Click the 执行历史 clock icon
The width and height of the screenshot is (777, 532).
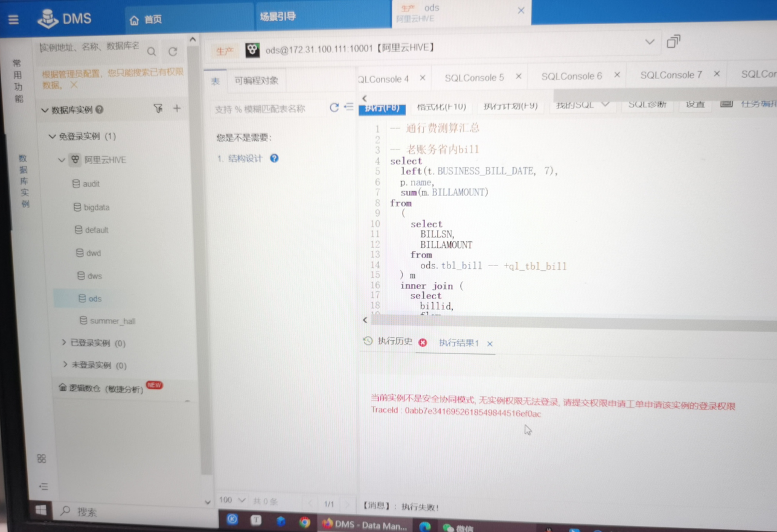pyautogui.click(x=368, y=341)
